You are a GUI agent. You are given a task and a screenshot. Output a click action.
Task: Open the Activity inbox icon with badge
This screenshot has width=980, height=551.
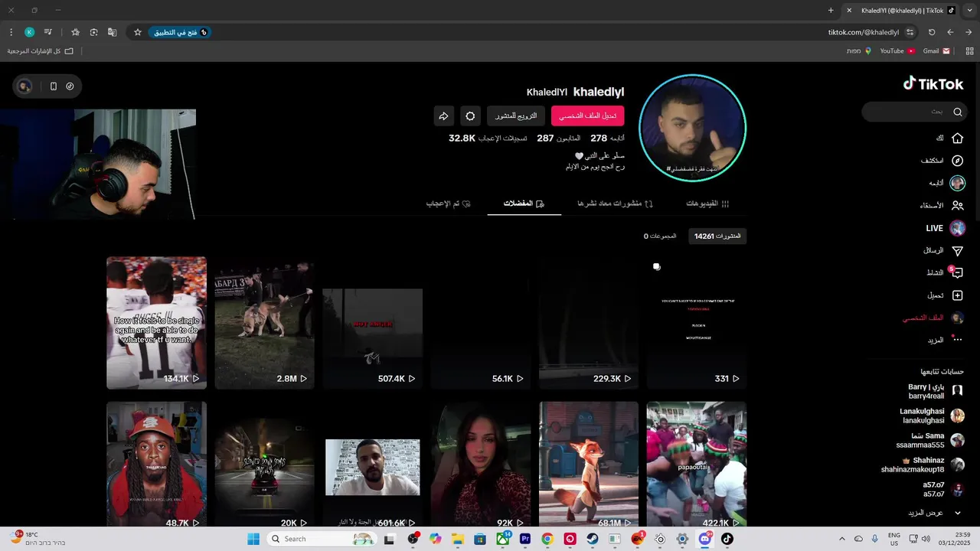click(x=956, y=272)
